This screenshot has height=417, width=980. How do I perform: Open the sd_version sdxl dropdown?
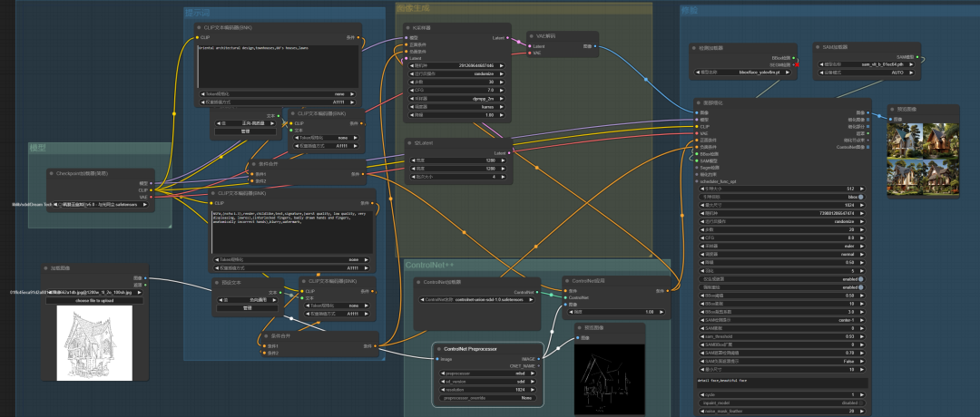pyautogui.click(x=487, y=382)
